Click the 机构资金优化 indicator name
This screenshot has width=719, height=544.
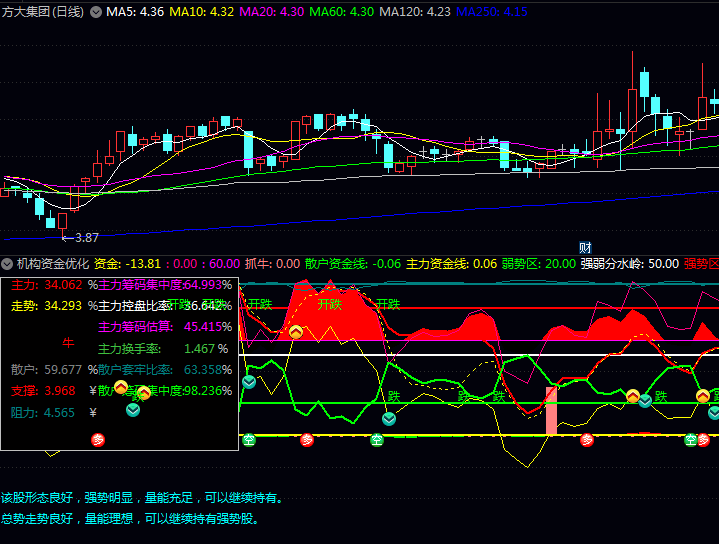(52, 264)
